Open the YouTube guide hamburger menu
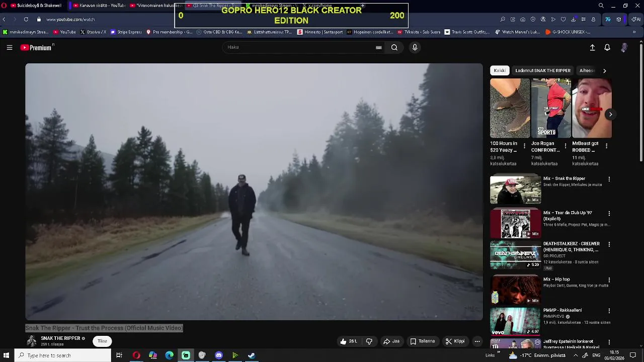644x362 pixels. [9, 47]
